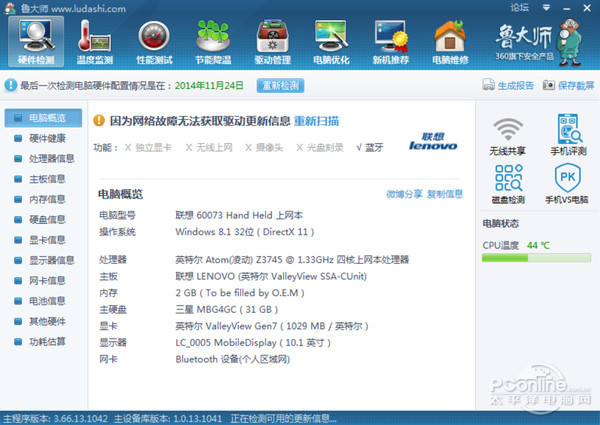This screenshot has height=425, width=600.
Task: Open the 硬件检测 hardware detection icon
Action: (x=36, y=41)
